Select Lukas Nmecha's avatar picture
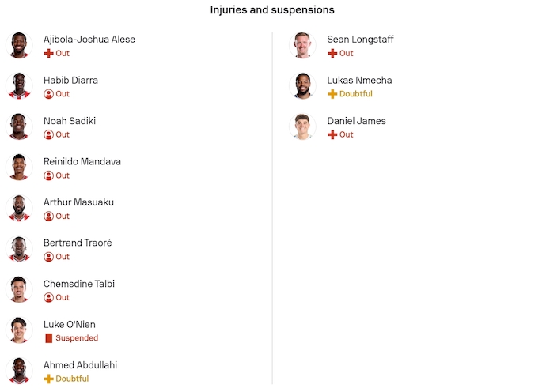The height and width of the screenshot is (392, 546). pyautogui.click(x=302, y=86)
